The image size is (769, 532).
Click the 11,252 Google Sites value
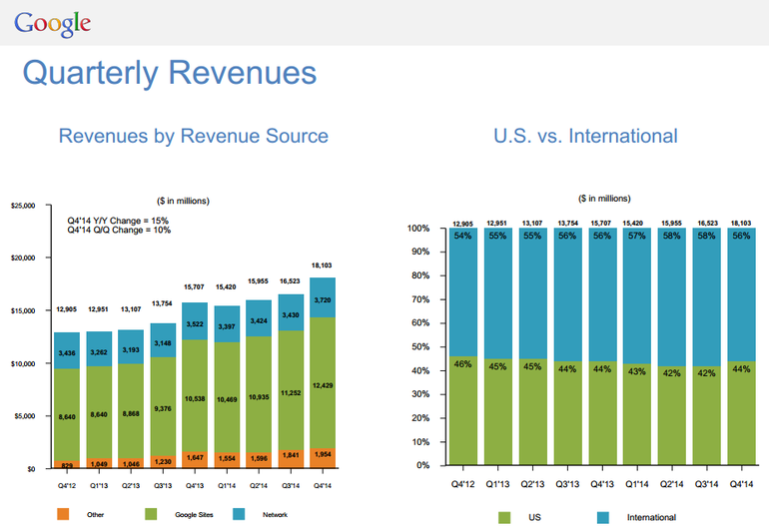click(291, 392)
